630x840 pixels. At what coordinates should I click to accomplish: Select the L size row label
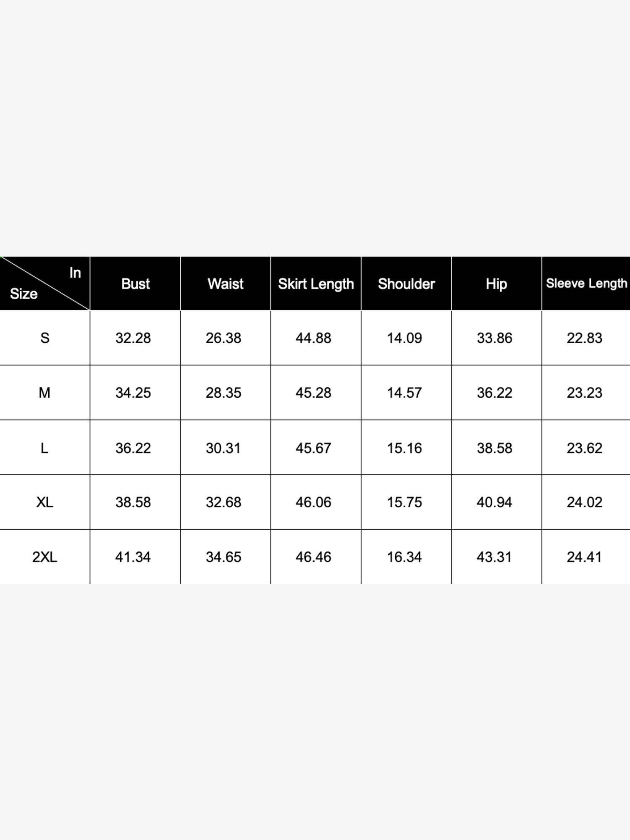pos(45,448)
